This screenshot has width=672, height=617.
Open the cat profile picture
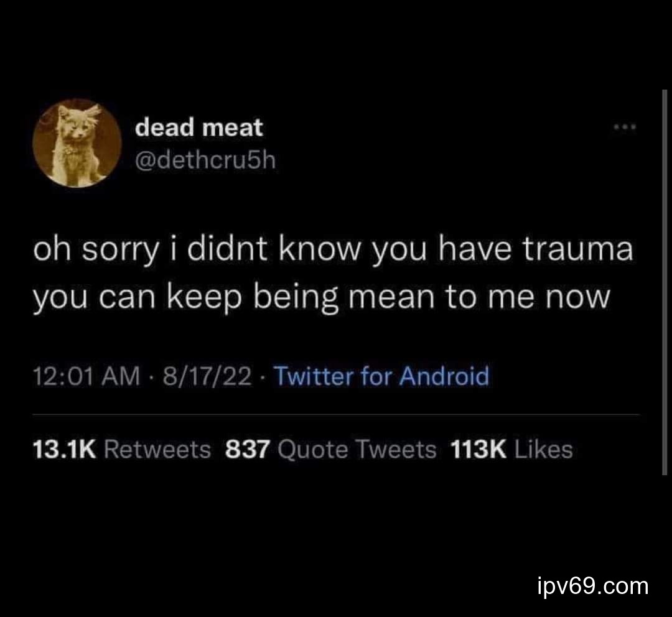[x=77, y=143]
